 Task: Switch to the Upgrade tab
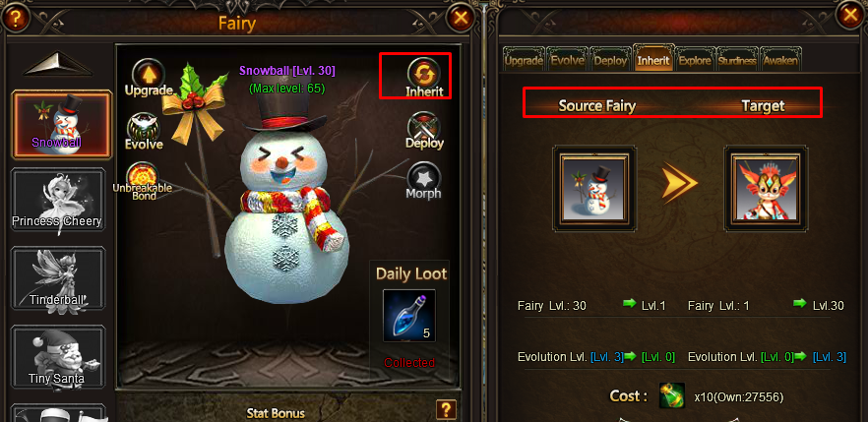[x=524, y=60]
